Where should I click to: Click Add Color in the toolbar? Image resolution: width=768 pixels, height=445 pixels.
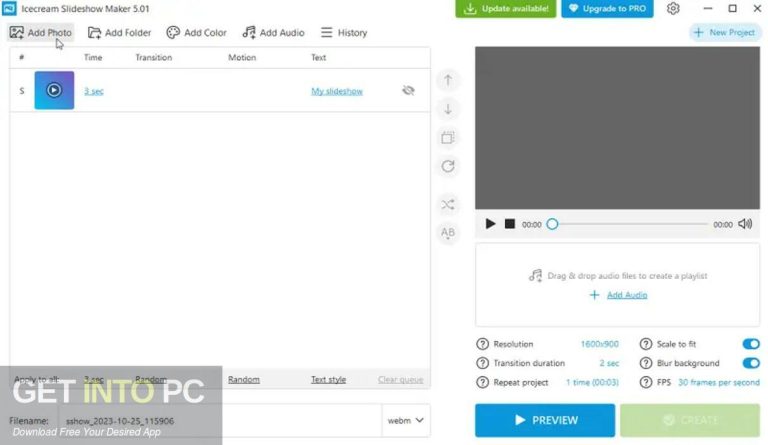click(x=196, y=33)
